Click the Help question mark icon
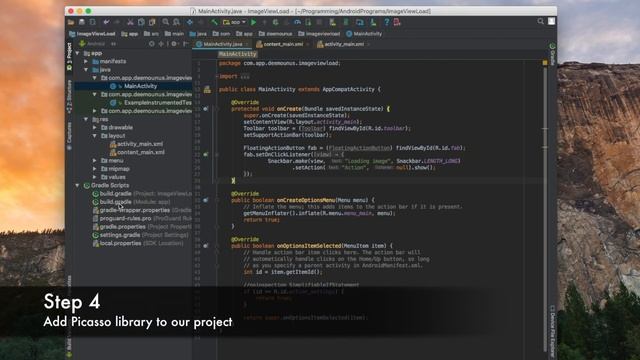 coord(387,22)
